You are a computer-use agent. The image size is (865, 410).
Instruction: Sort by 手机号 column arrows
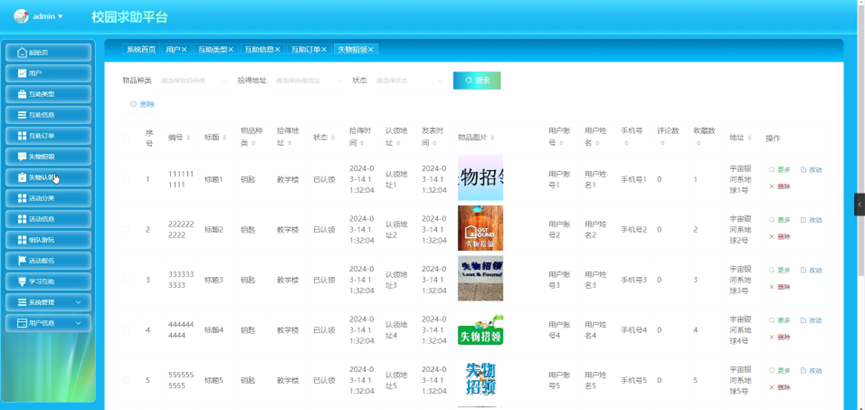pyautogui.click(x=626, y=143)
